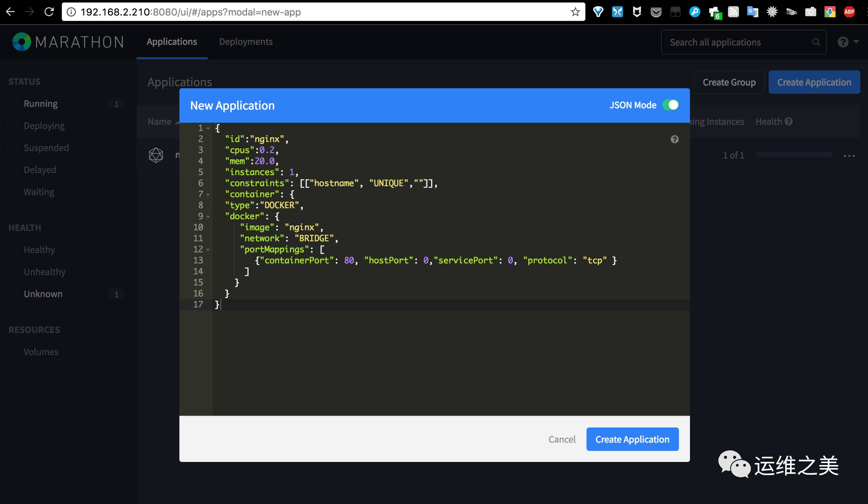Open the help question mark menu in the header
Viewport: 868px width, 504px height.
[x=848, y=42]
